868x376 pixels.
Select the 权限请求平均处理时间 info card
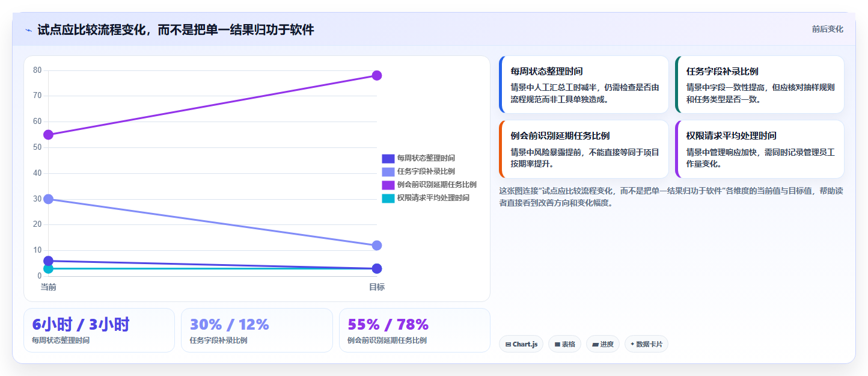pos(759,149)
